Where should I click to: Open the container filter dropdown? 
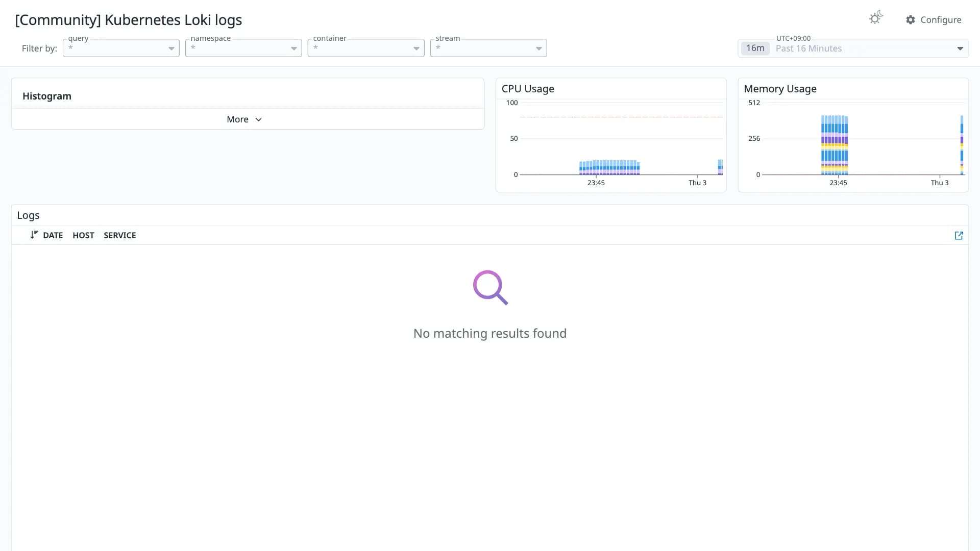coord(366,48)
